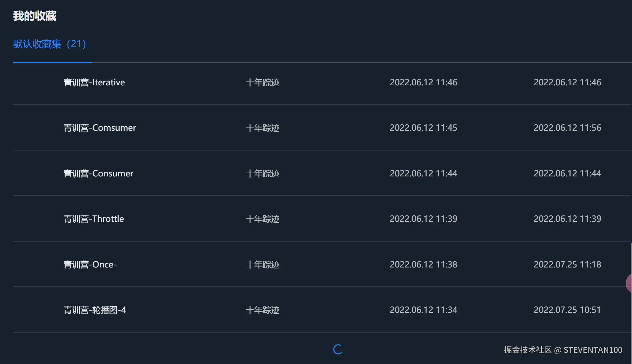This screenshot has height=364, width=632.
Task: Click the timestamp 2022.07.25 11:18 on Once- row
Action: (x=567, y=264)
